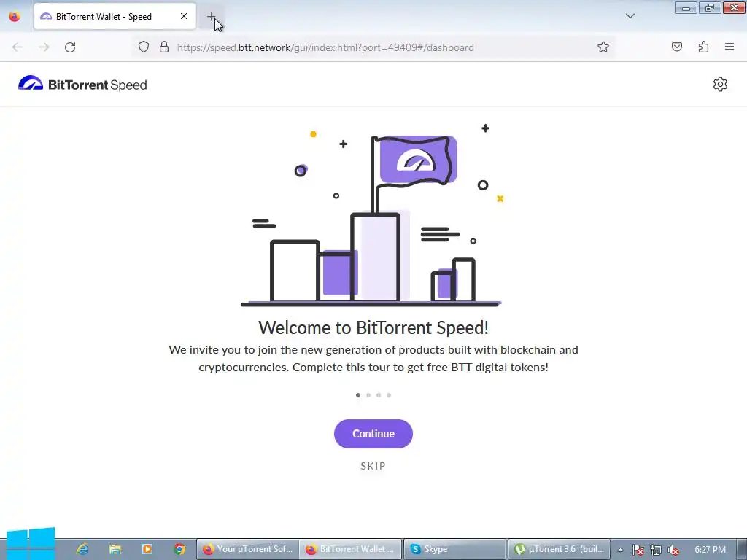747x560 pixels.
Task: Save page to Pocket
Action: [x=676, y=47]
